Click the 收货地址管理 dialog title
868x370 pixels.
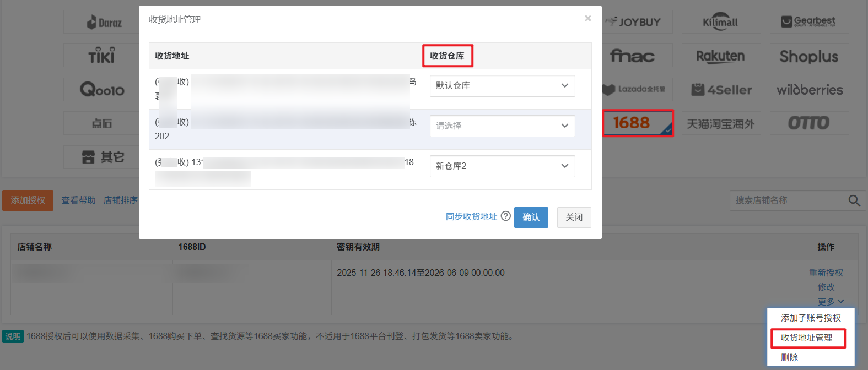point(175,19)
